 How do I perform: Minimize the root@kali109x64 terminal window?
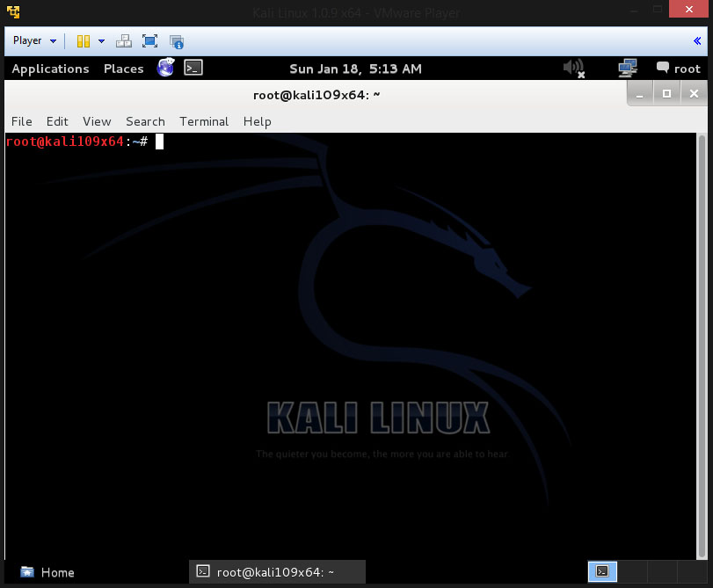click(640, 94)
